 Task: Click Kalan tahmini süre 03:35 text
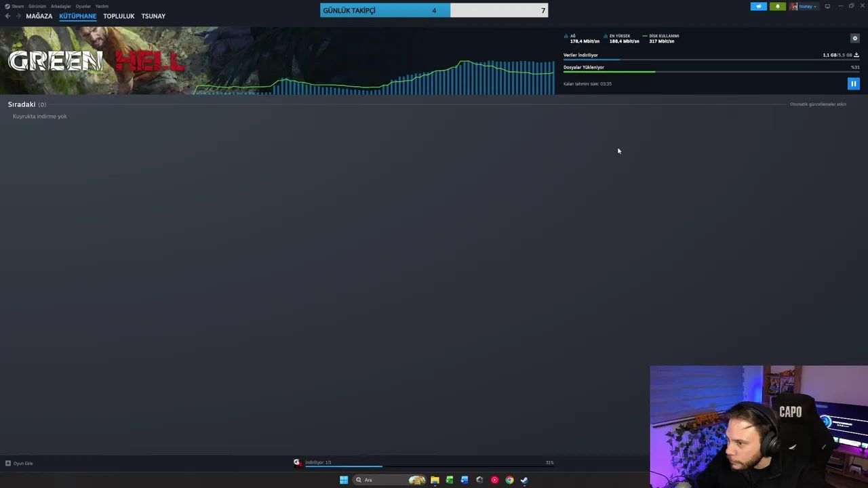coord(587,84)
